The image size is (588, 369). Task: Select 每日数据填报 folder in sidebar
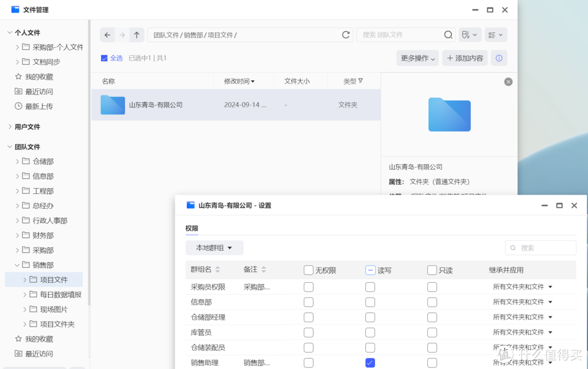point(60,294)
